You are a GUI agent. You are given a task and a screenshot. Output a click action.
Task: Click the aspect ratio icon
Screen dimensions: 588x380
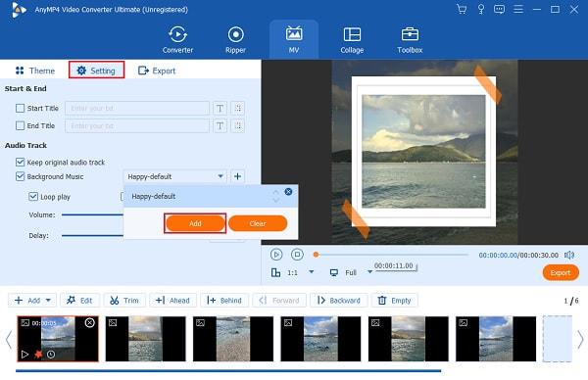[x=275, y=272]
